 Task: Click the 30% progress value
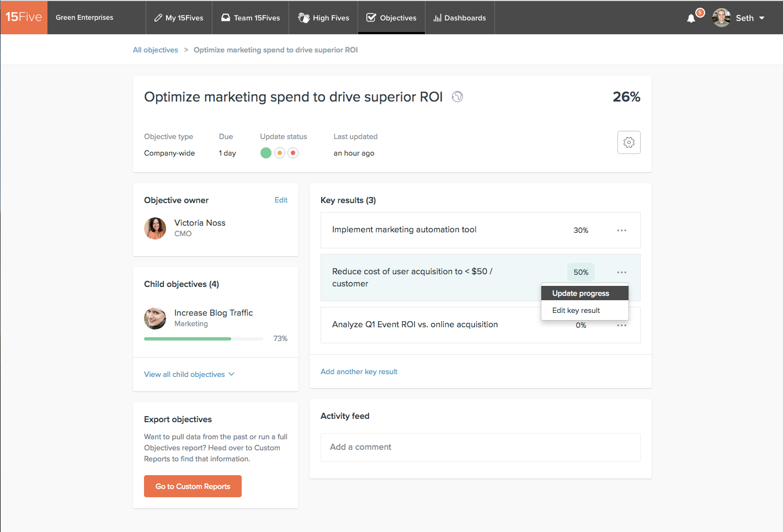click(580, 230)
